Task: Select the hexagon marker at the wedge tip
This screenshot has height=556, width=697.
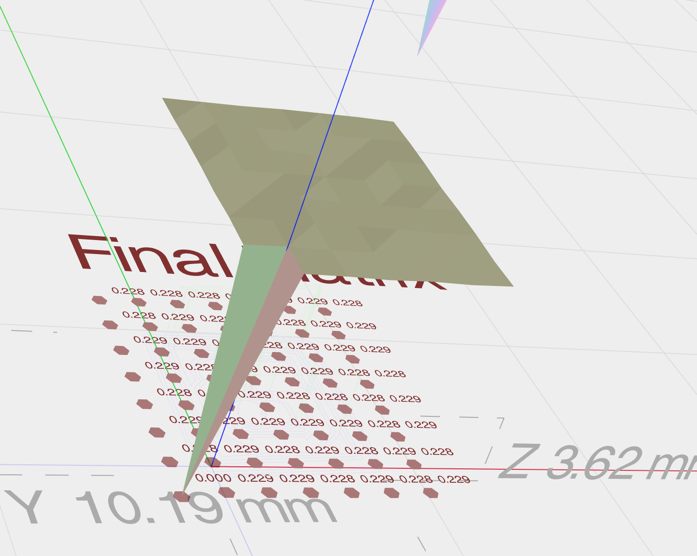Action: point(181,496)
